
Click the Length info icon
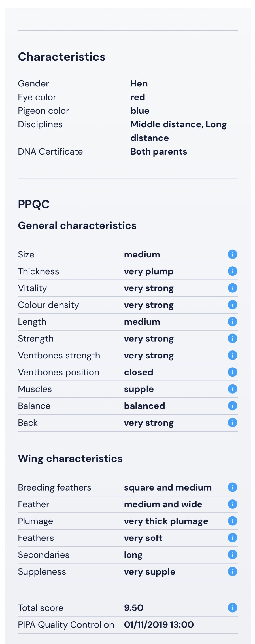pyautogui.click(x=232, y=322)
